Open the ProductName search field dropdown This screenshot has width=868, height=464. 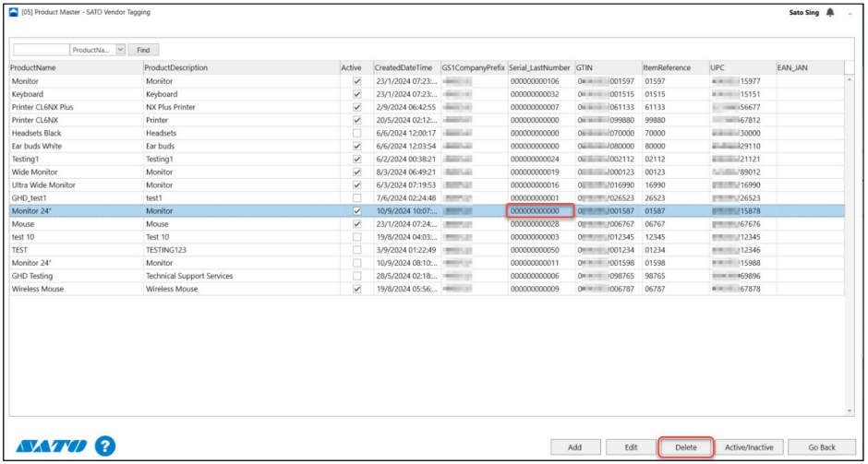pos(120,49)
